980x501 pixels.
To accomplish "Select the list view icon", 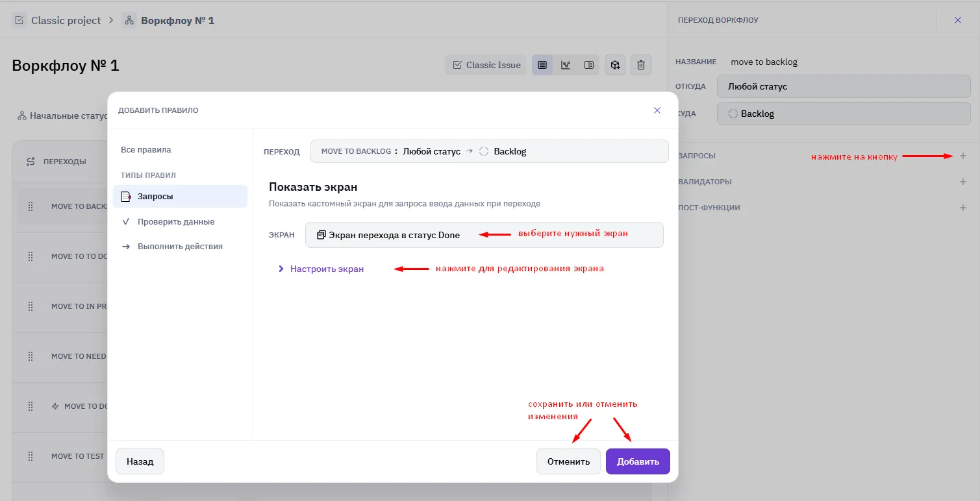I will point(542,65).
